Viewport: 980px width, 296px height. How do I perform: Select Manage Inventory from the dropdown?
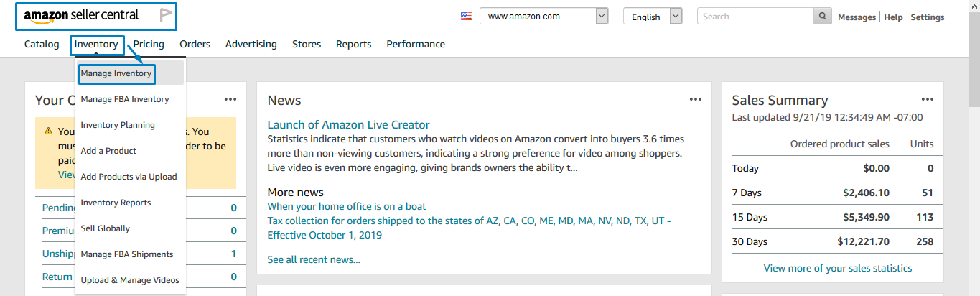pos(116,73)
